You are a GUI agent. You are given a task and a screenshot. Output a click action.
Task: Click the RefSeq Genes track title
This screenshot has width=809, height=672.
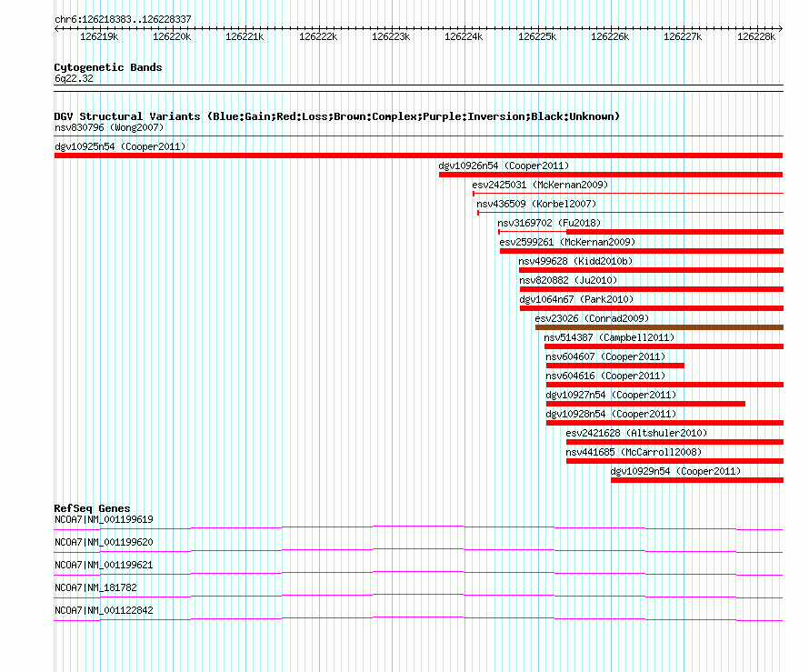pos(92,508)
